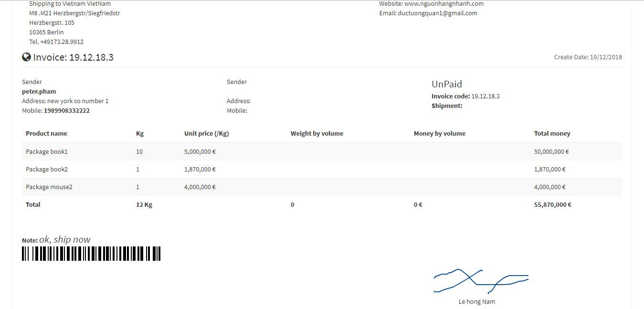Select the Package book1 row
This screenshot has height=309, width=644.
(46, 151)
